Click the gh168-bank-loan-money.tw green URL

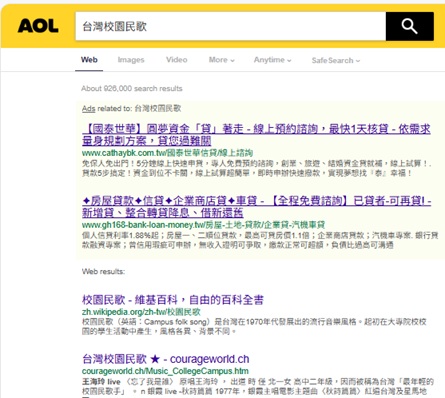(x=203, y=225)
